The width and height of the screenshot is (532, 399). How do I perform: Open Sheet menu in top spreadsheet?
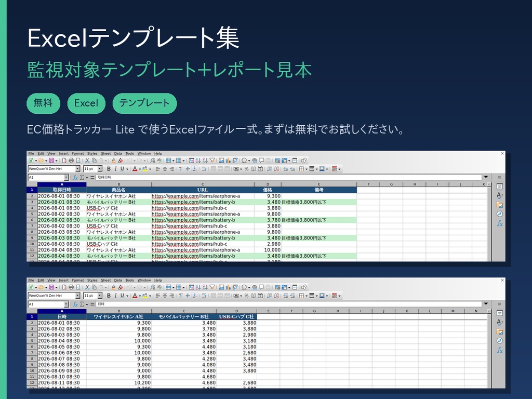pos(106,153)
